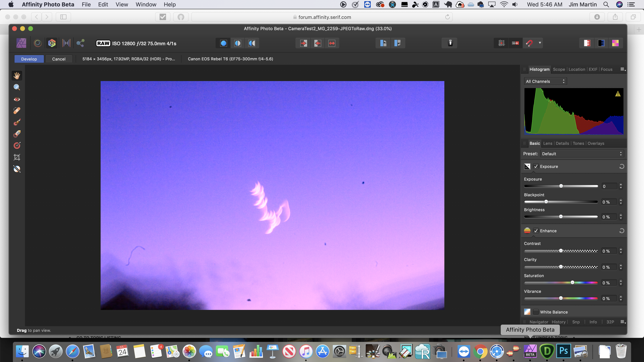Switch to the EXIF tab
This screenshot has height=362, width=644.
pyautogui.click(x=593, y=69)
